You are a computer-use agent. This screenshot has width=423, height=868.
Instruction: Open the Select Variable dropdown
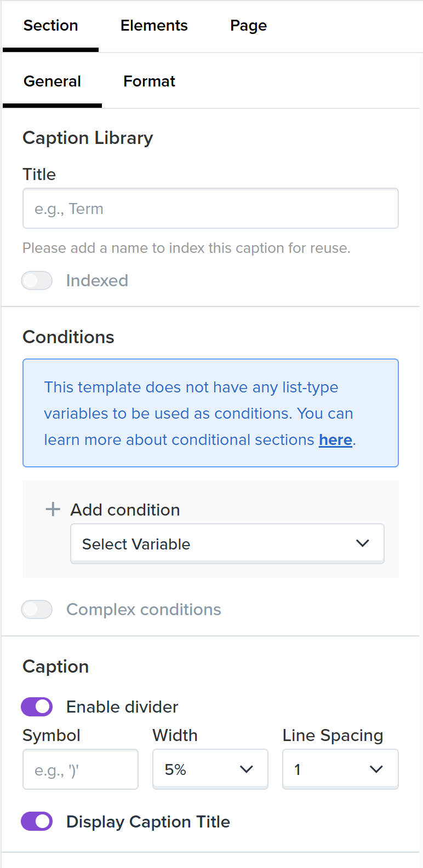pyautogui.click(x=219, y=543)
